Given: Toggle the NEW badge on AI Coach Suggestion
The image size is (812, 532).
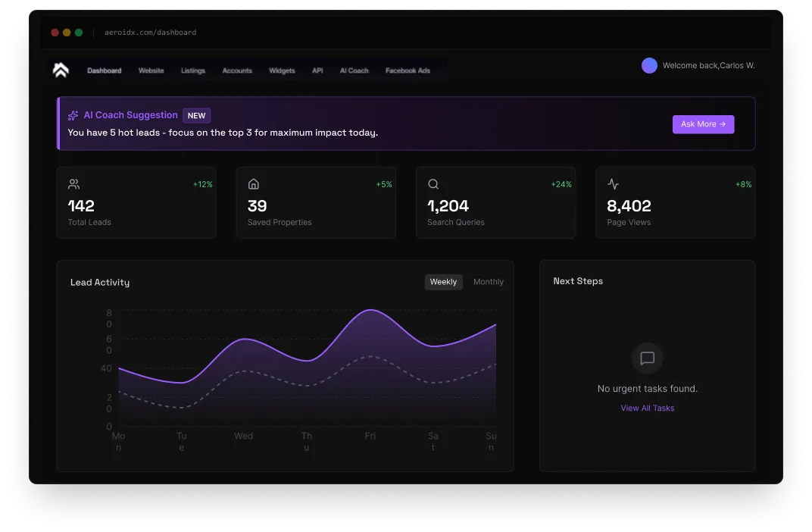Looking at the screenshot, I should tap(196, 115).
